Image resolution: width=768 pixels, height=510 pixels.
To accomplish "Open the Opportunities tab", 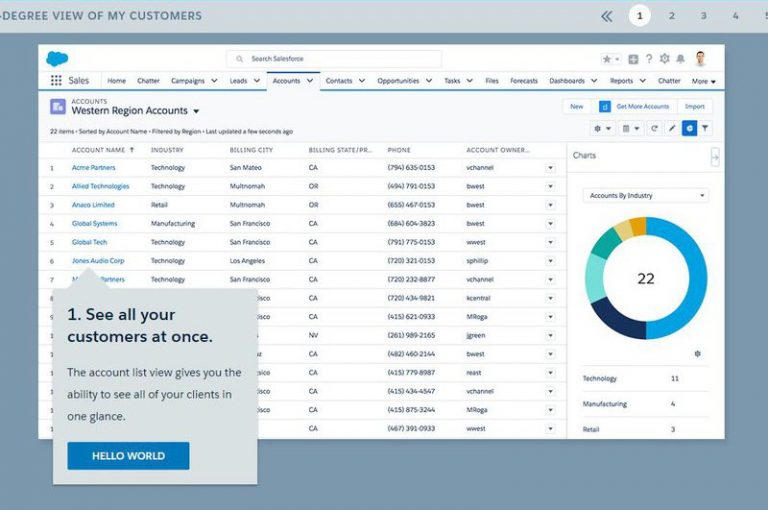I will point(398,81).
